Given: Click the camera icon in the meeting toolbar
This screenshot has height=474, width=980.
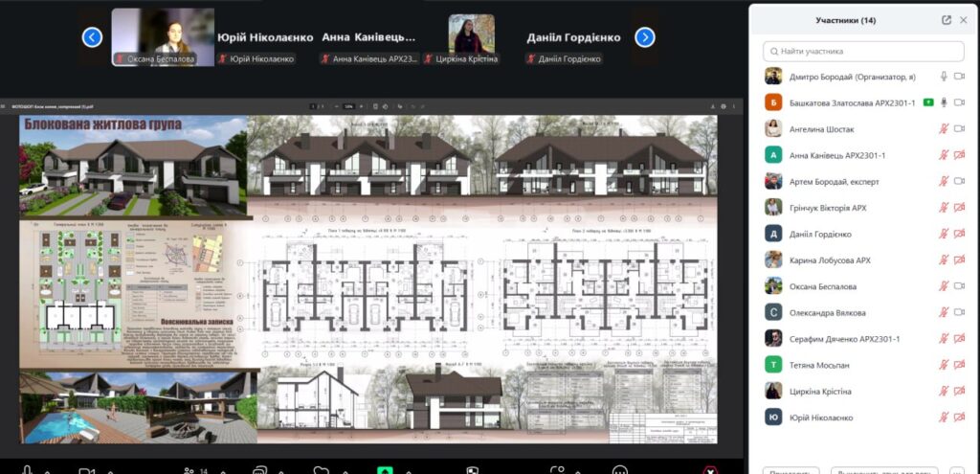Looking at the screenshot, I should click(x=86, y=470).
